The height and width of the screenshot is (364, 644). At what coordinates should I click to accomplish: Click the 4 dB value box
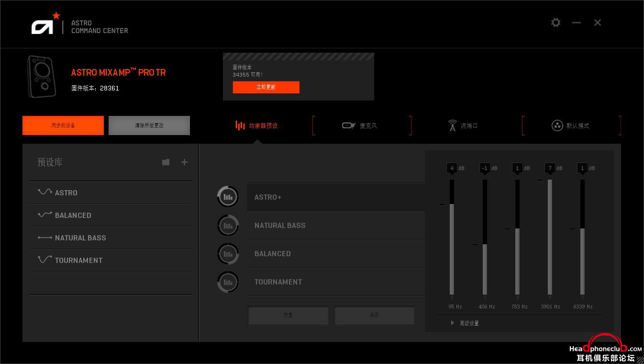[452, 168]
